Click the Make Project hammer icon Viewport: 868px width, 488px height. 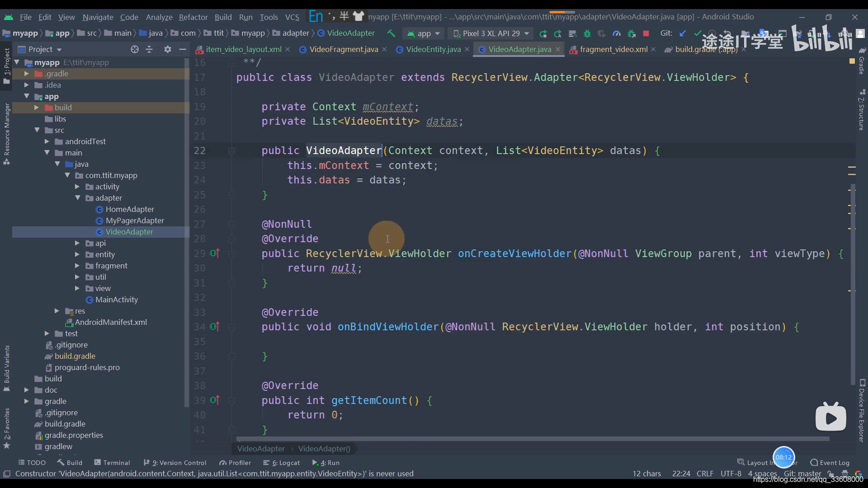point(391,33)
